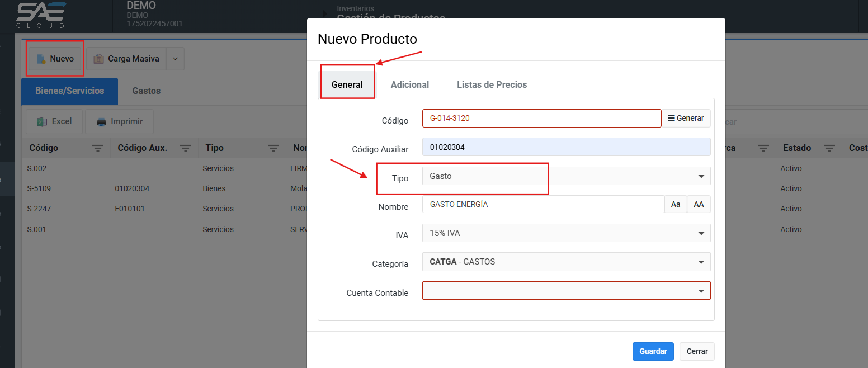
Task: Click Guardar to save the product
Action: click(653, 351)
